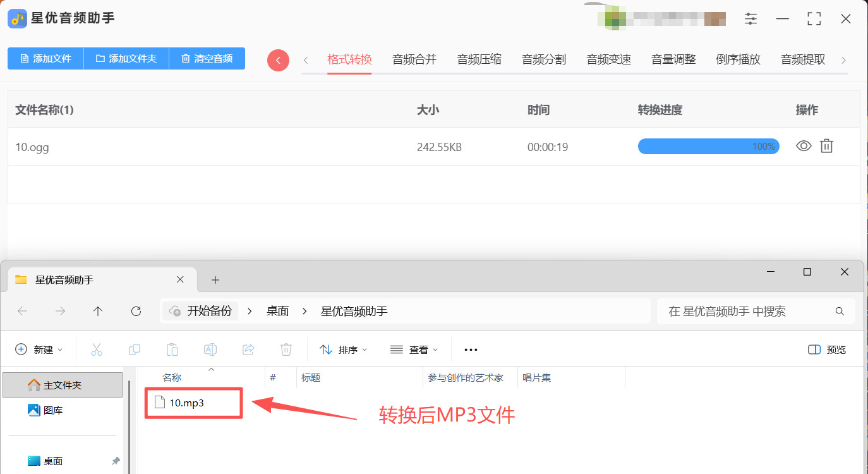Click the 100% conversion progress bar
This screenshot has height=474, width=868.
pos(708,147)
